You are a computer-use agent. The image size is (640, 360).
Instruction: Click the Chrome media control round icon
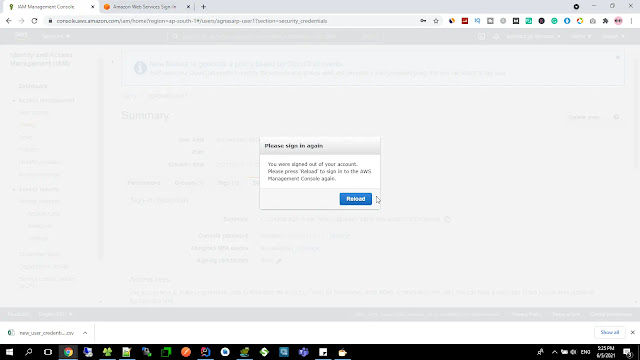coord(576,7)
